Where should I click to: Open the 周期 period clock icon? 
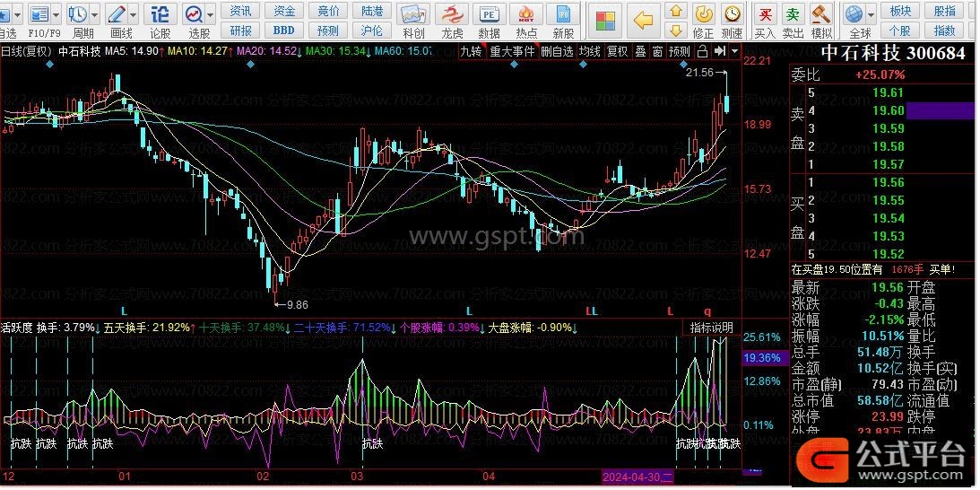[77, 13]
